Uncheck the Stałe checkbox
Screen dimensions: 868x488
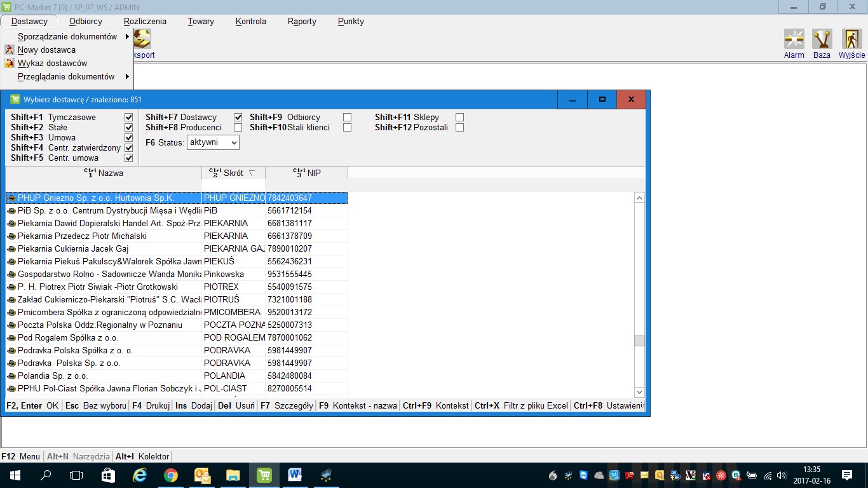tap(129, 128)
